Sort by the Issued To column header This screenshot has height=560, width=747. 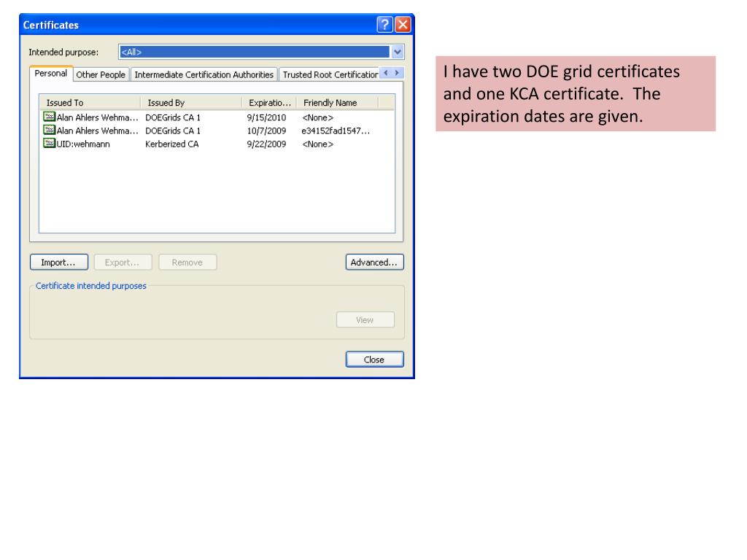coord(90,103)
